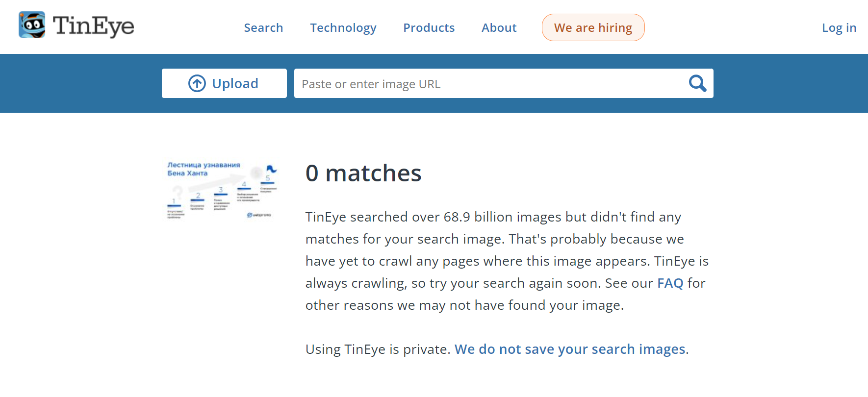Open the We do not save your search images link
Image resolution: width=868 pixels, height=397 pixels.
coord(570,349)
